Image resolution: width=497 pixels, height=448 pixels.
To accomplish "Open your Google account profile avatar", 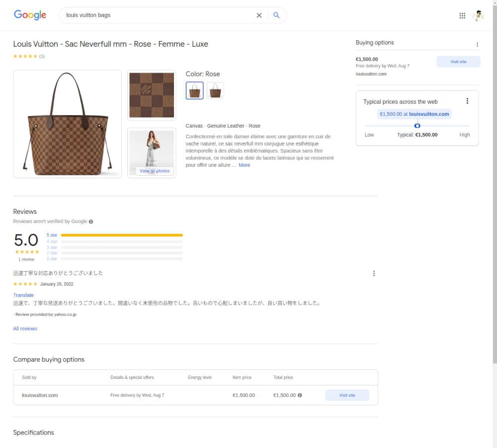I will coord(478,15).
